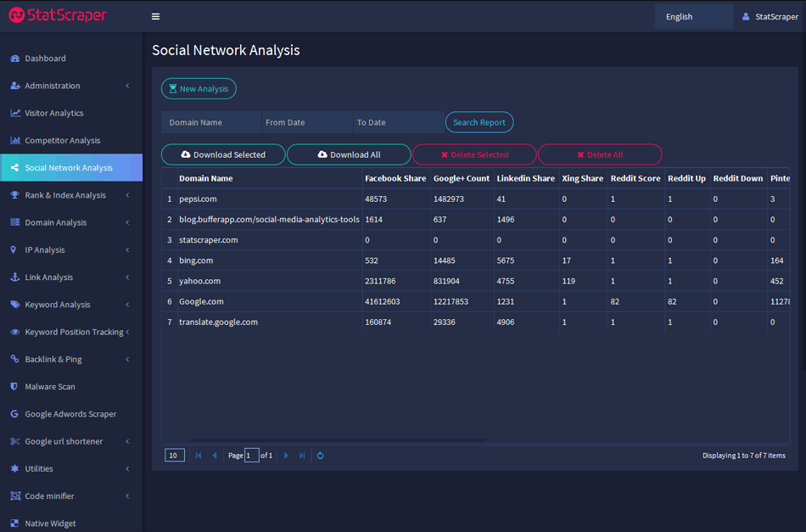Select the pepsi.com row

[475, 199]
